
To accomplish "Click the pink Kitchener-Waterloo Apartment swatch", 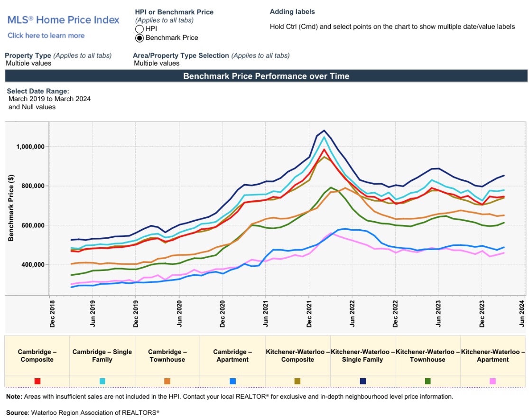I will tap(493, 381).
